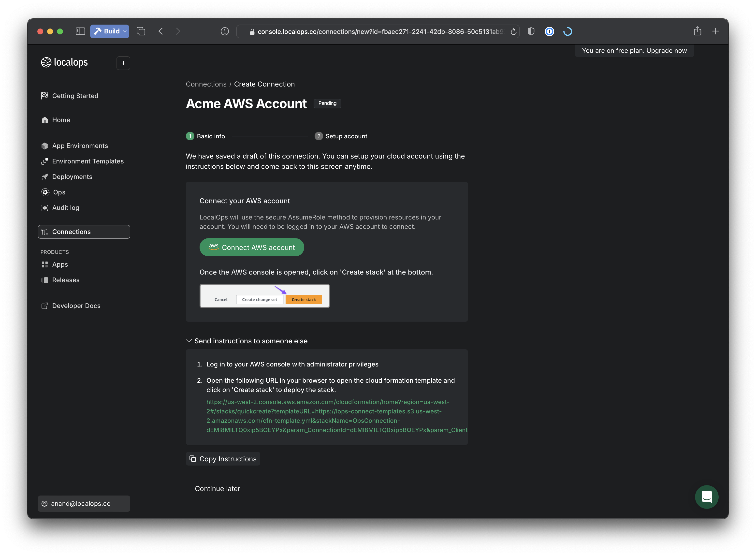Click the Ops gear icon
Image resolution: width=756 pixels, height=555 pixels.
(45, 192)
